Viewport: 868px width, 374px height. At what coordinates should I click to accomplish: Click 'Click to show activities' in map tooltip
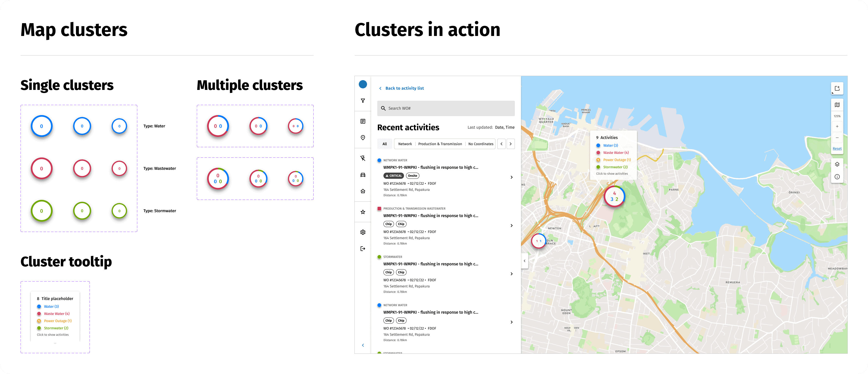612,174
